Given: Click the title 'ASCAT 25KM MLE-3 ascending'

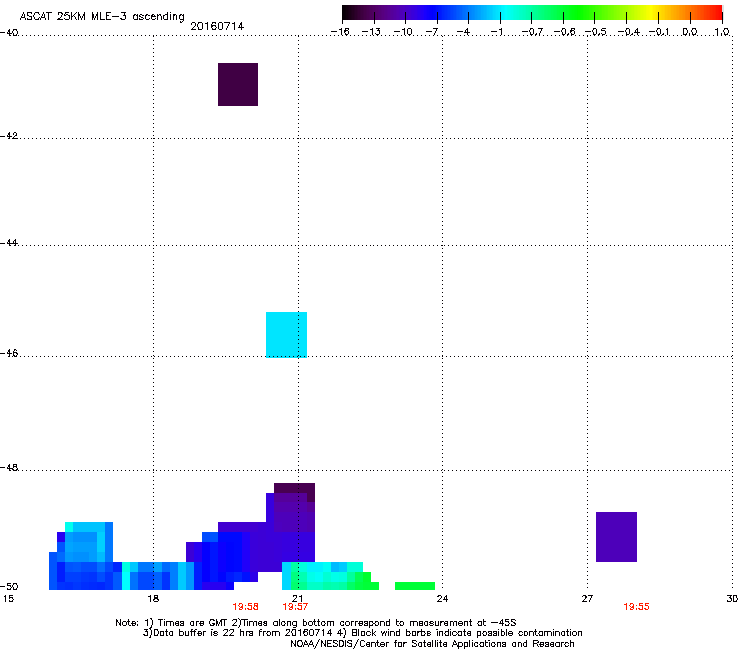Looking at the screenshot, I should 102,17.
